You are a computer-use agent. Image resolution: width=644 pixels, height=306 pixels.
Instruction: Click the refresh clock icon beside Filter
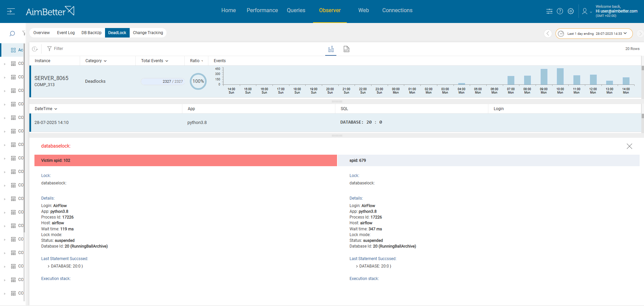tap(35, 49)
